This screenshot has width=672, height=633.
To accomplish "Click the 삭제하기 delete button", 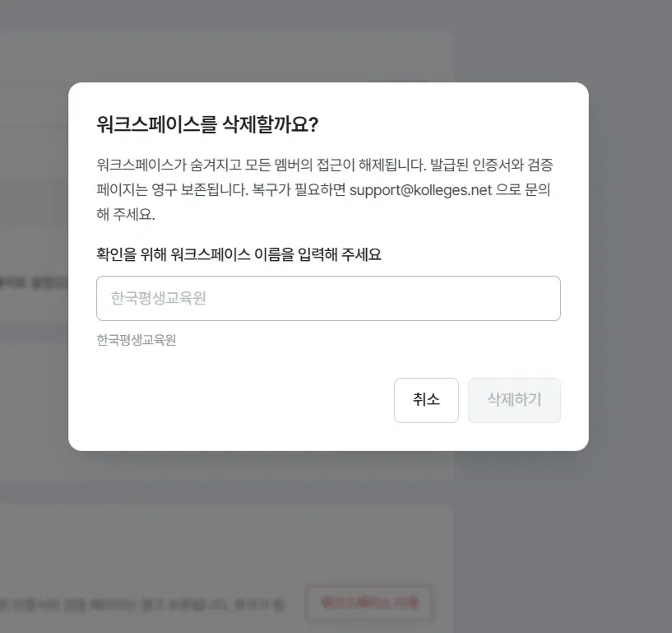I will point(514,400).
